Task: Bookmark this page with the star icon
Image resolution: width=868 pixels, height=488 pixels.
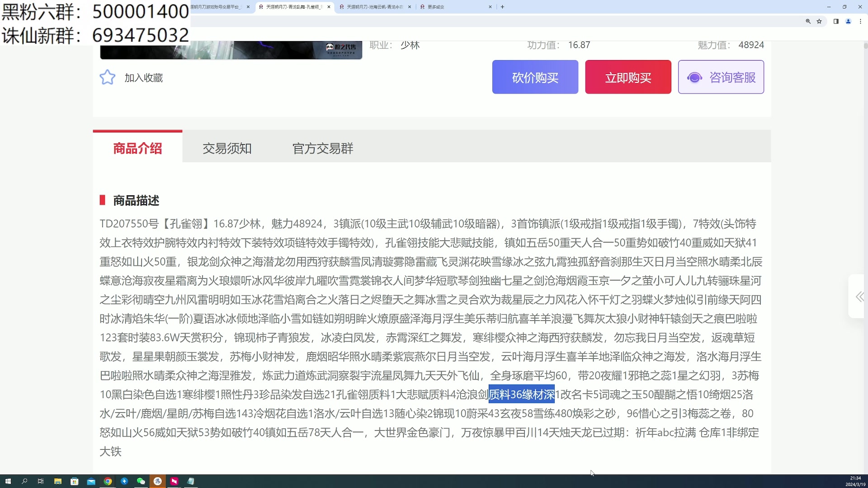Action: click(x=820, y=21)
